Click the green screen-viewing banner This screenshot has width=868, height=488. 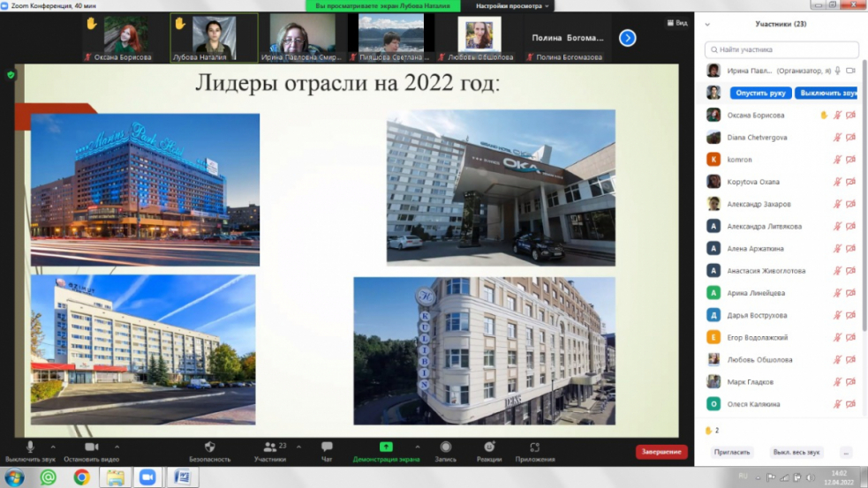(382, 6)
